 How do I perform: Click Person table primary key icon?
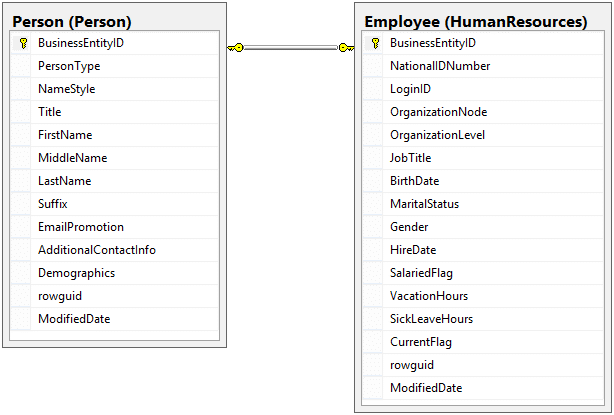(x=23, y=43)
